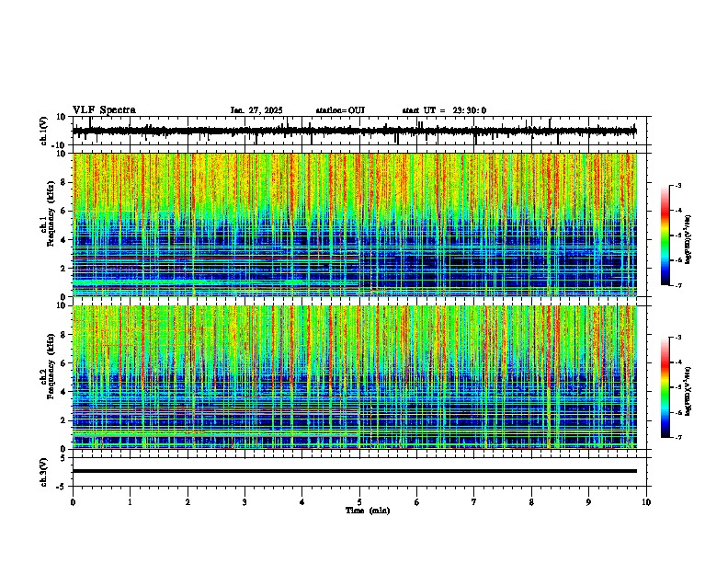Viewport: 728px width, 563px height.
Task: Click the 'VLF Spectra' plot title
Action: coord(104,110)
